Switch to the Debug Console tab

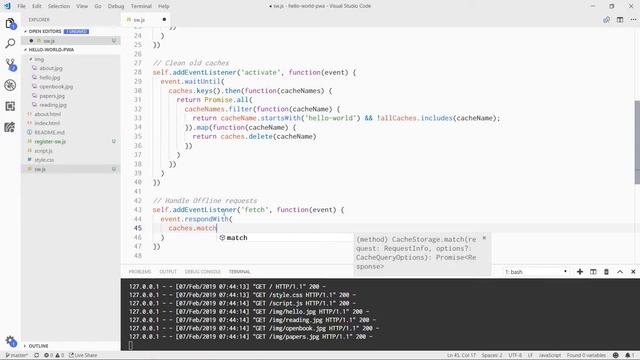tap(202, 272)
